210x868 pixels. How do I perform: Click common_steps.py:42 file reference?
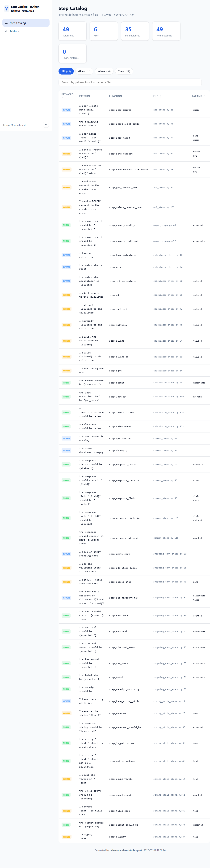click(165, 438)
